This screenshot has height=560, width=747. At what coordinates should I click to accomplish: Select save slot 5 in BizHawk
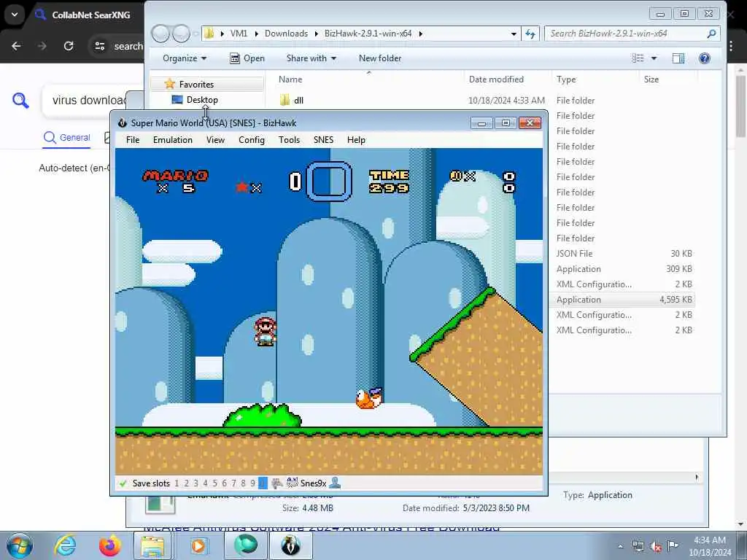pyautogui.click(x=215, y=483)
